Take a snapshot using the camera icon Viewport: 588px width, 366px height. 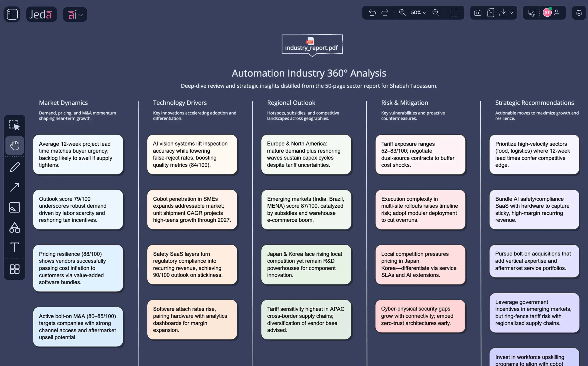(478, 13)
